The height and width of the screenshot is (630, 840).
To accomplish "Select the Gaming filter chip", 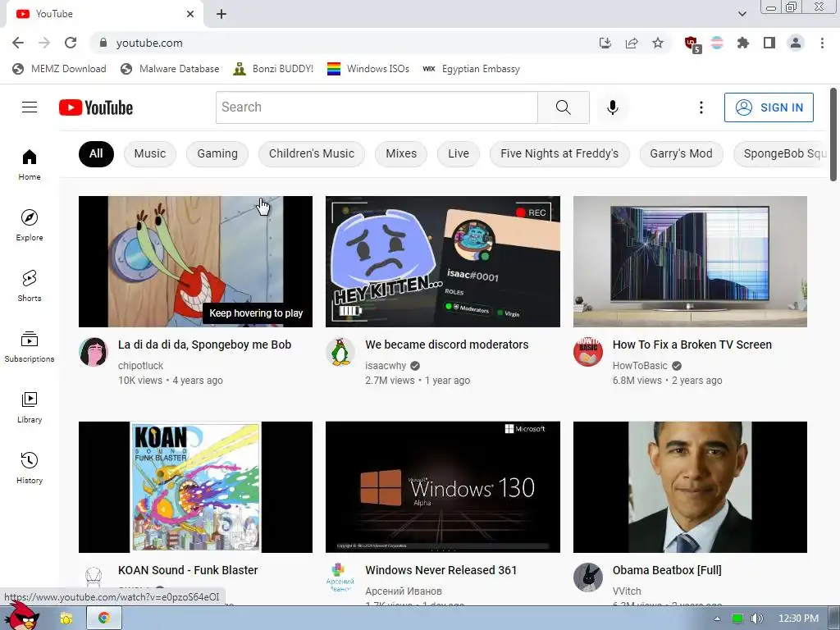I will 217,153.
